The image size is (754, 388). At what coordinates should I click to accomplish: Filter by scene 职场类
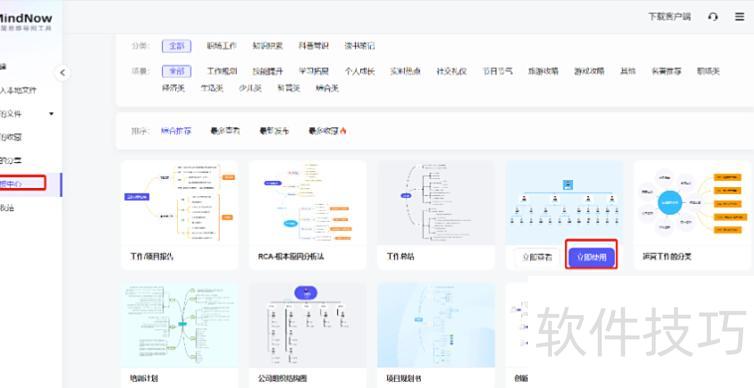coord(708,72)
